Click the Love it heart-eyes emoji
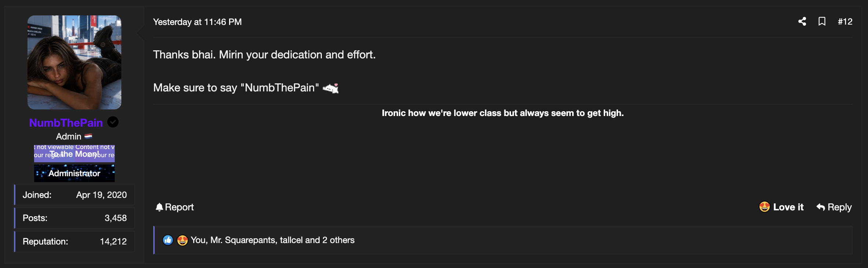This screenshot has width=868, height=268. [x=764, y=207]
